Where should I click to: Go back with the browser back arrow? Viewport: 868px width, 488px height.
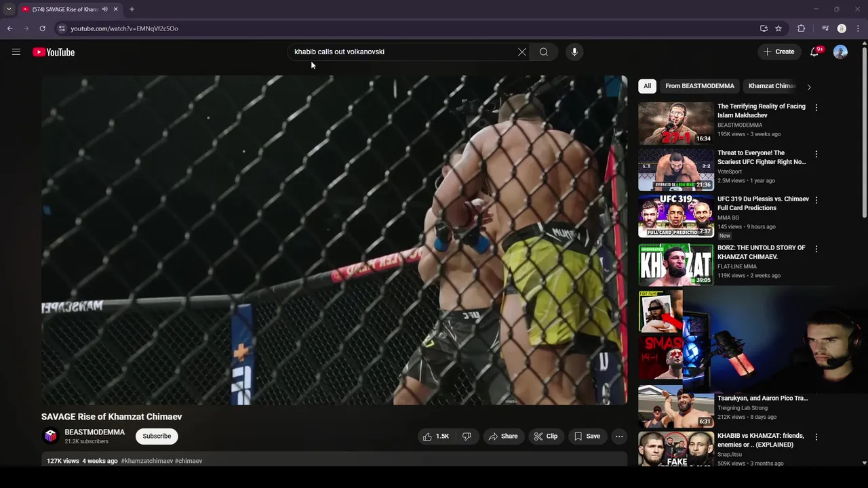pyautogui.click(x=9, y=28)
